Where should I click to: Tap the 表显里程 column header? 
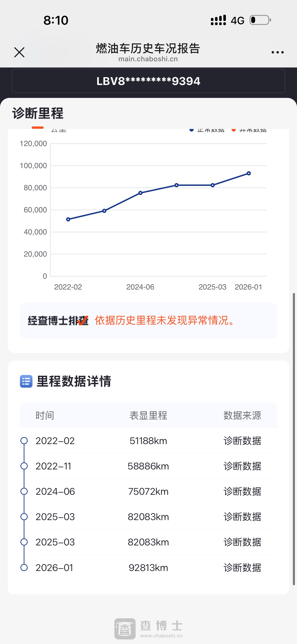tap(148, 416)
